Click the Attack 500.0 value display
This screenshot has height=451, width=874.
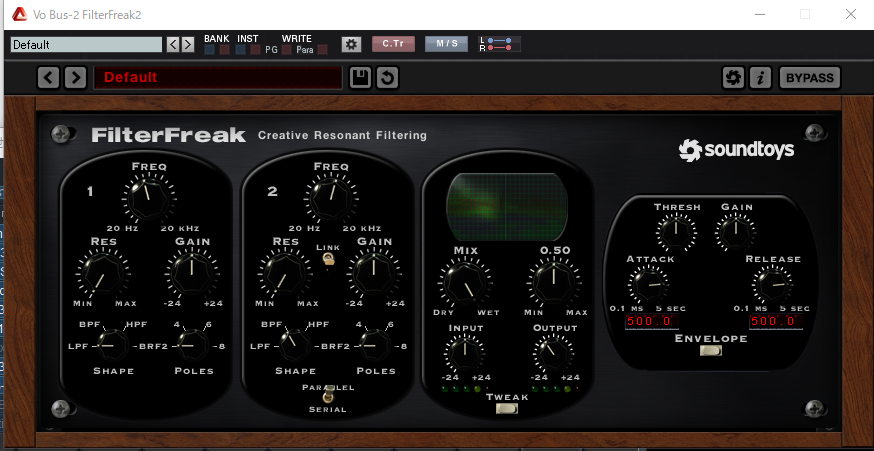point(652,321)
